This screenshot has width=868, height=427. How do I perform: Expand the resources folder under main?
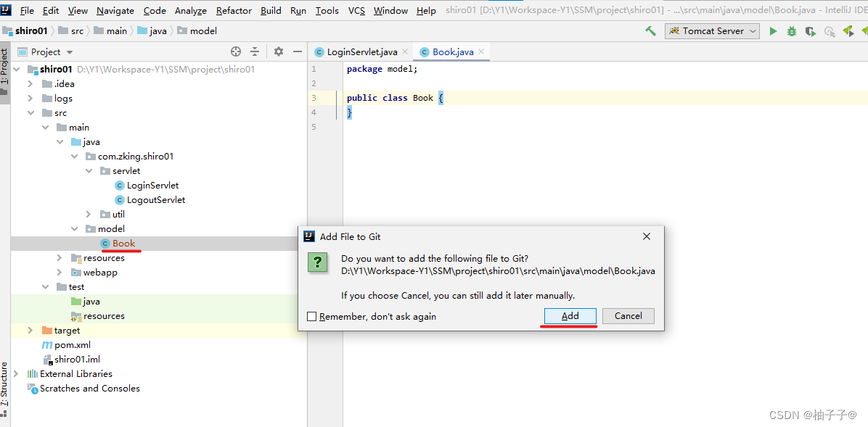[60, 258]
